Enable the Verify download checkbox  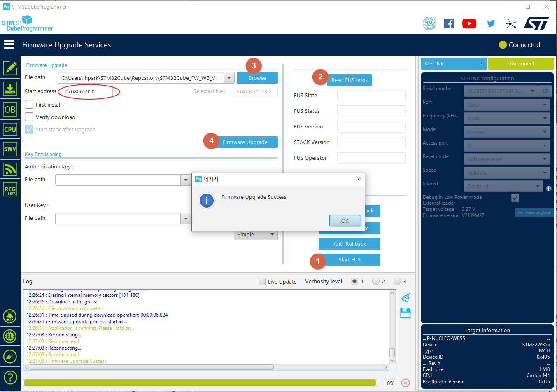click(29, 117)
